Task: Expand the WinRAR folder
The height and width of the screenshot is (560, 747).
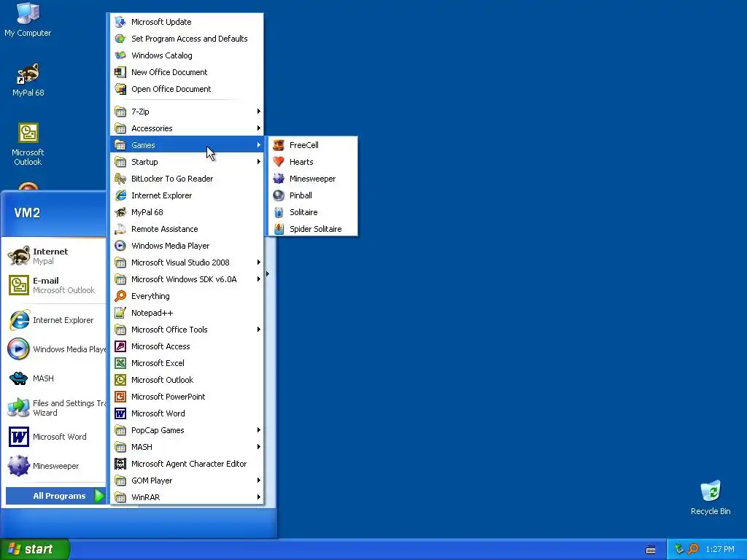Action: [x=187, y=497]
